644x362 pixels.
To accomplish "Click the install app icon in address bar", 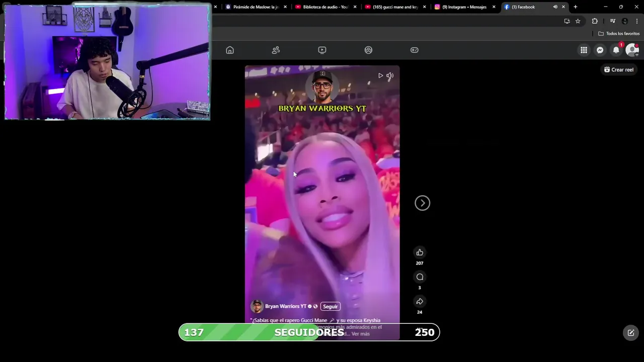I will tap(567, 21).
